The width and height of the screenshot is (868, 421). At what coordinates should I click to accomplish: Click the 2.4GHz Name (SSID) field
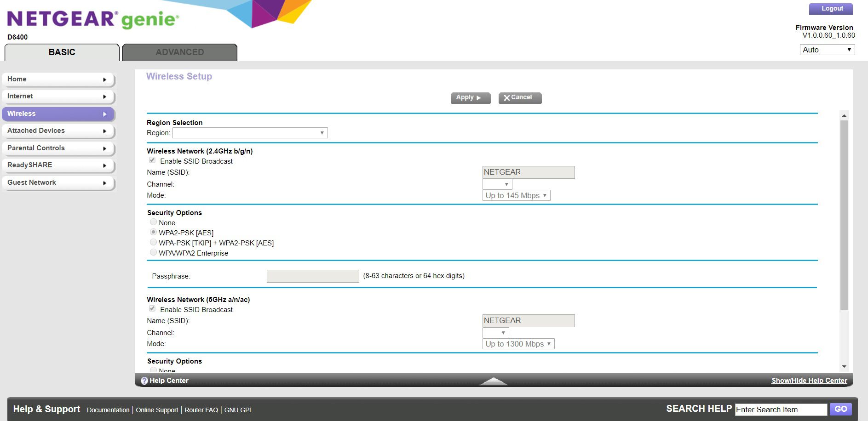[529, 172]
